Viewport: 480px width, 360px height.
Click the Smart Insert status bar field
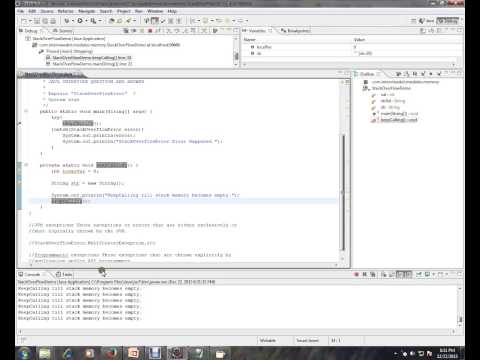[307, 340]
